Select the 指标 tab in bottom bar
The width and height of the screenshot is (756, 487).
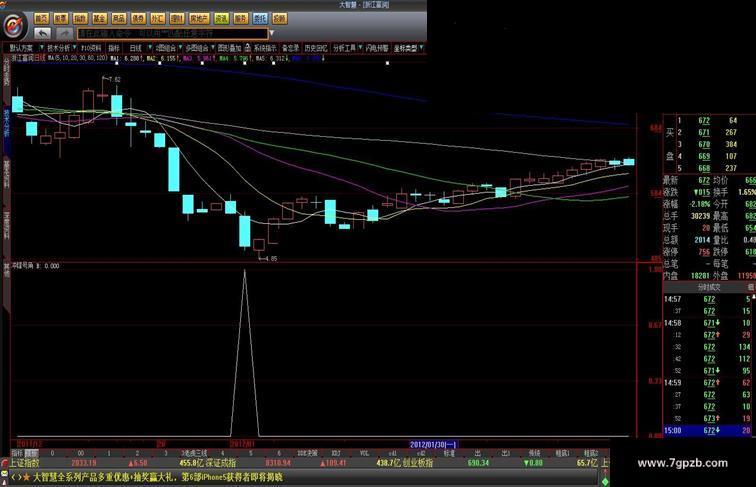click(17, 453)
